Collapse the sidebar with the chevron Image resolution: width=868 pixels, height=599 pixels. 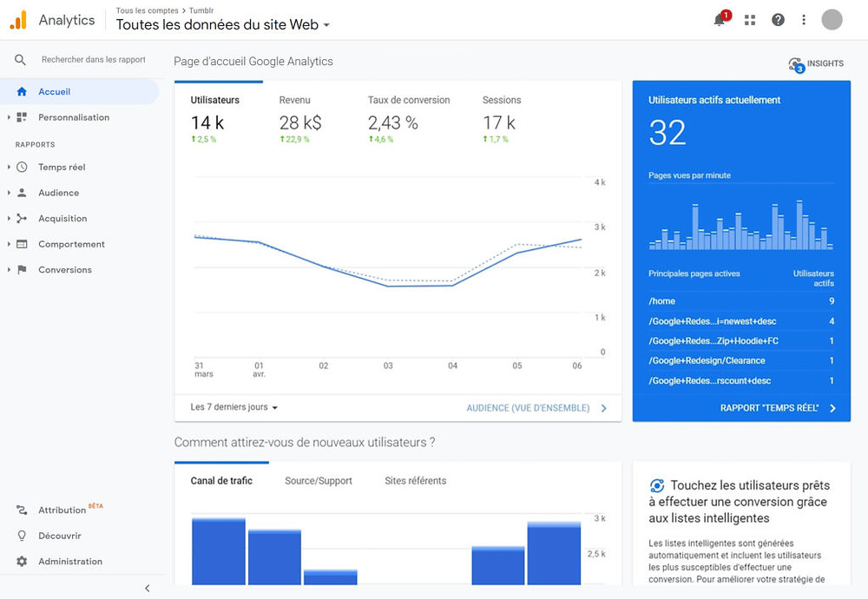point(148,588)
